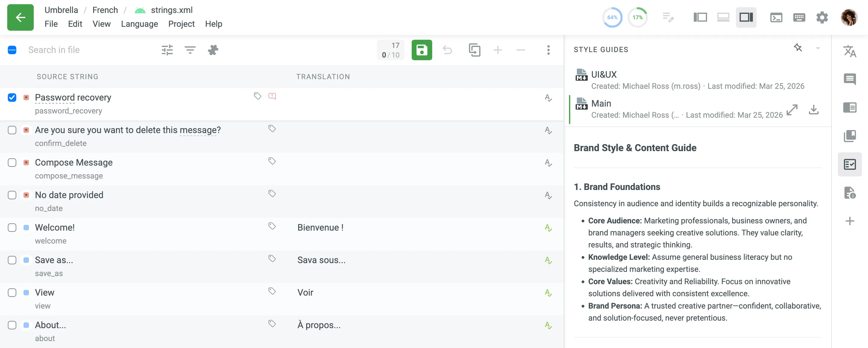Click the copy source icon
Screen dimensions: 868x348
(474, 50)
